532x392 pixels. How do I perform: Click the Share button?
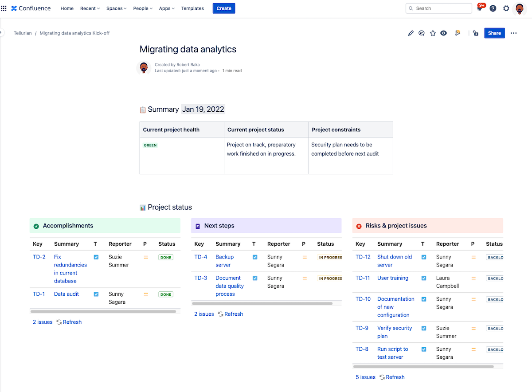point(494,33)
